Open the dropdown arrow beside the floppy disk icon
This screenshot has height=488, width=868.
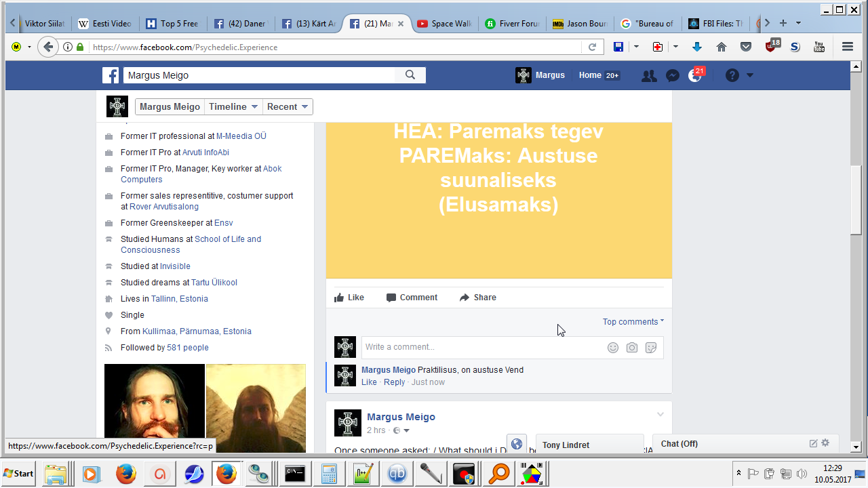click(x=636, y=47)
